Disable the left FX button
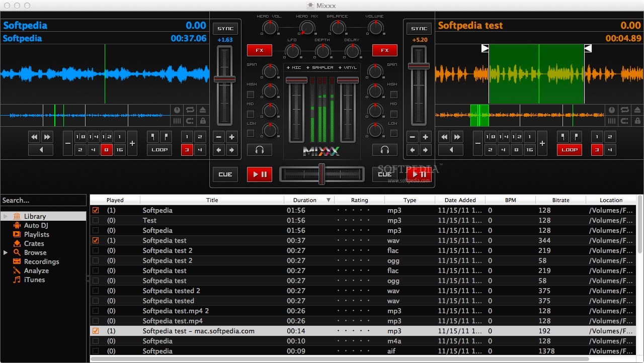 point(260,50)
